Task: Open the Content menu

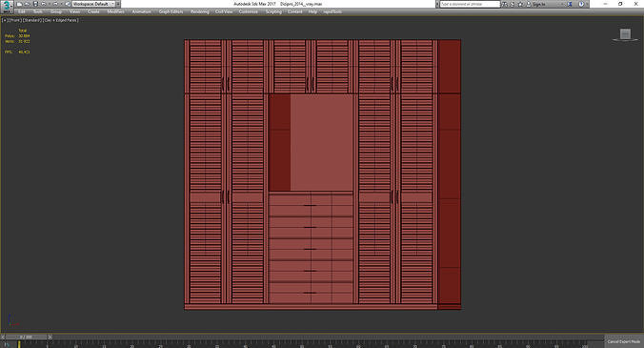Action: 295,11
